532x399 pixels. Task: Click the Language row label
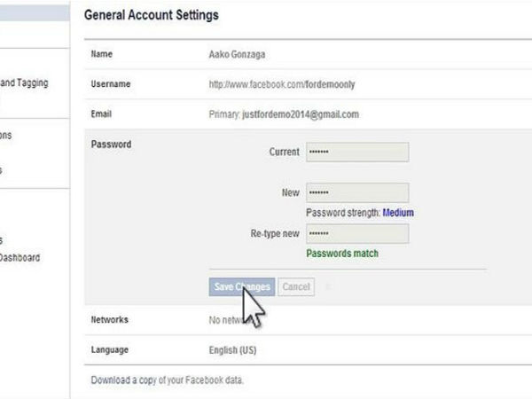tap(111, 349)
